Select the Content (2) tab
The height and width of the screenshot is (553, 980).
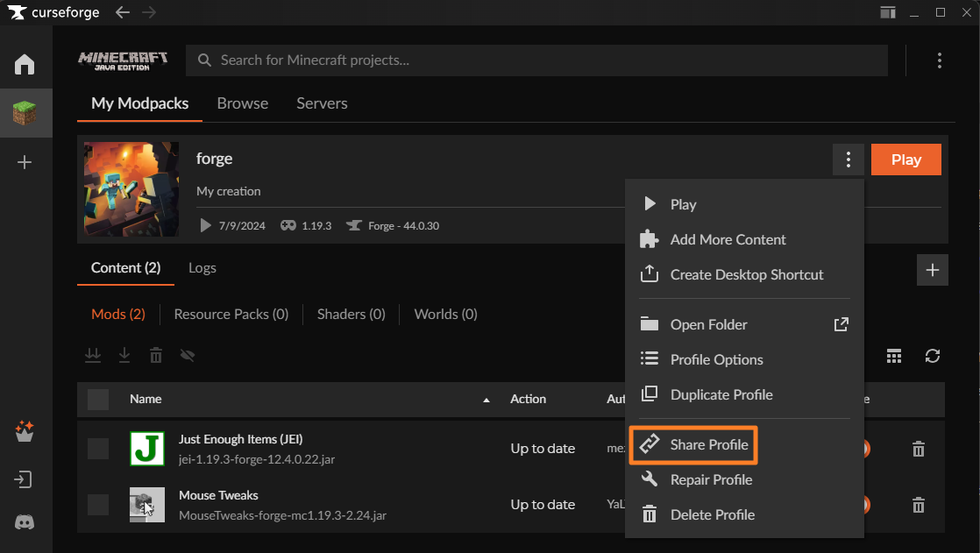pos(125,268)
